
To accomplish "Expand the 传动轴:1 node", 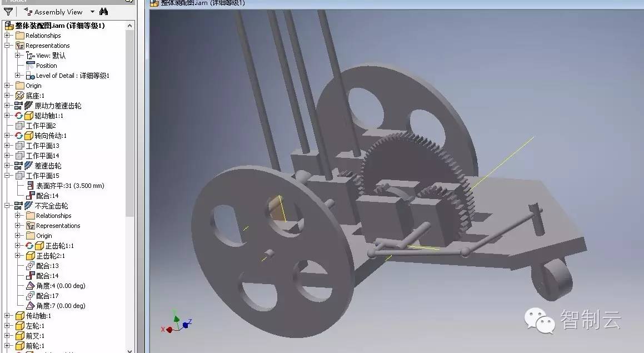I will (7, 316).
